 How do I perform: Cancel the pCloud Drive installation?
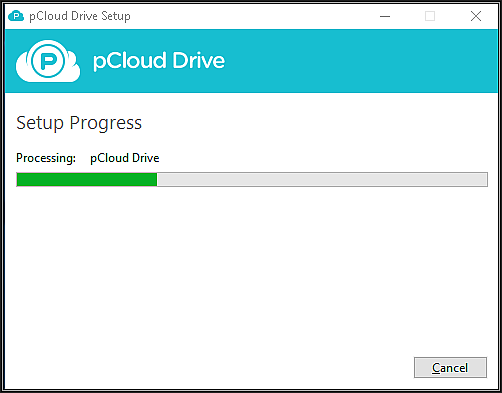[x=450, y=368]
